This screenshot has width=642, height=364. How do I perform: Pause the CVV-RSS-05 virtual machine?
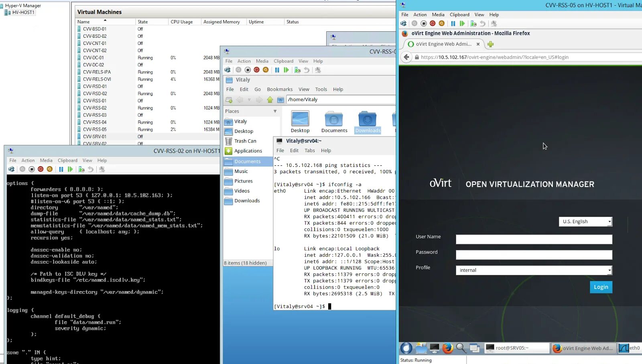(x=453, y=24)
